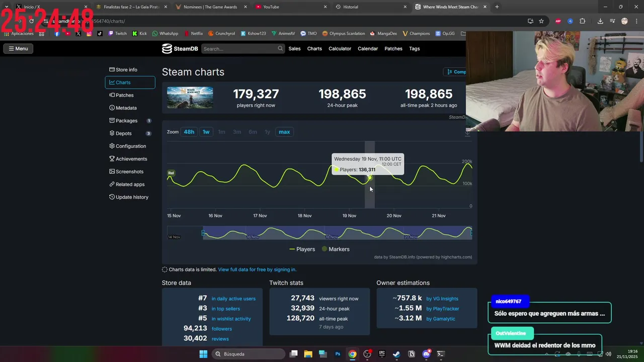Open the MangaDex bookmark
Image resolution: width=644 pixels, height=362 pixels.
click(x=383, y=34)
